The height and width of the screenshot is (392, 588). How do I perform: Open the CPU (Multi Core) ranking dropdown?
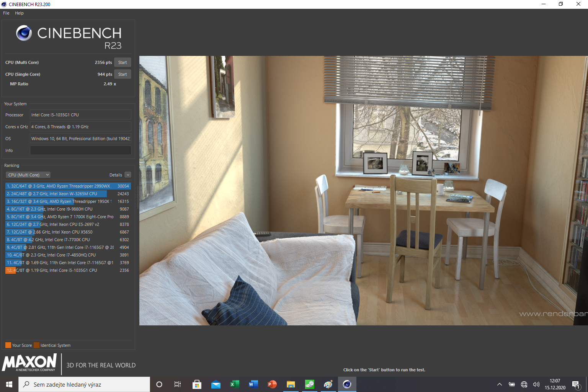tap(28, 175)
